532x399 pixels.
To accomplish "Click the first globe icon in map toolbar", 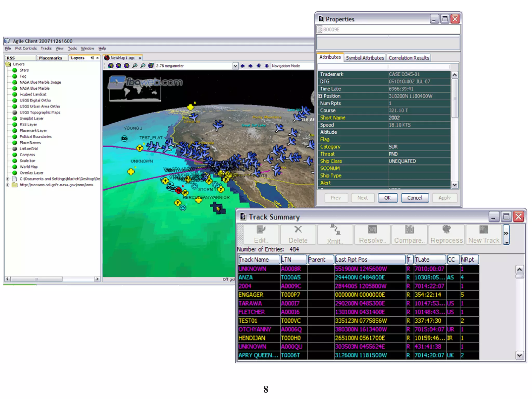I will 111,66.
